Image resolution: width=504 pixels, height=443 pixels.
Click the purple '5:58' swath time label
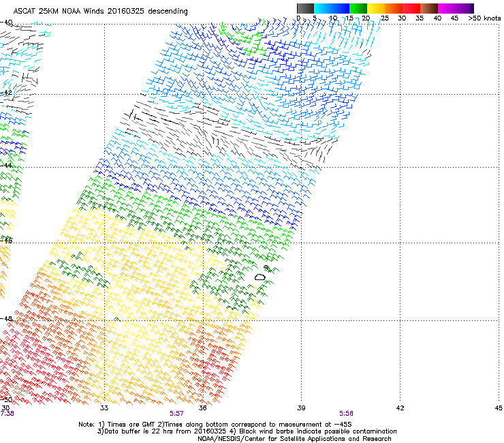346,414
